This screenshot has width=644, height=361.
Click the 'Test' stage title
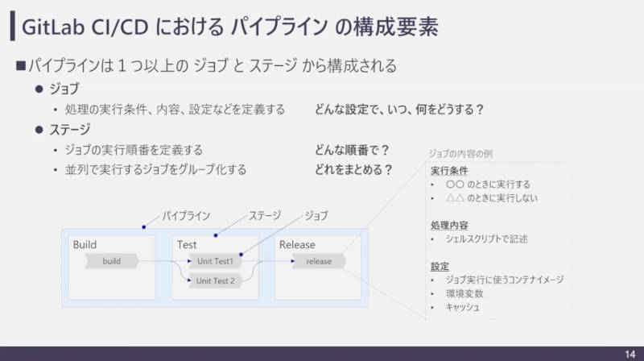pos(187,245)
